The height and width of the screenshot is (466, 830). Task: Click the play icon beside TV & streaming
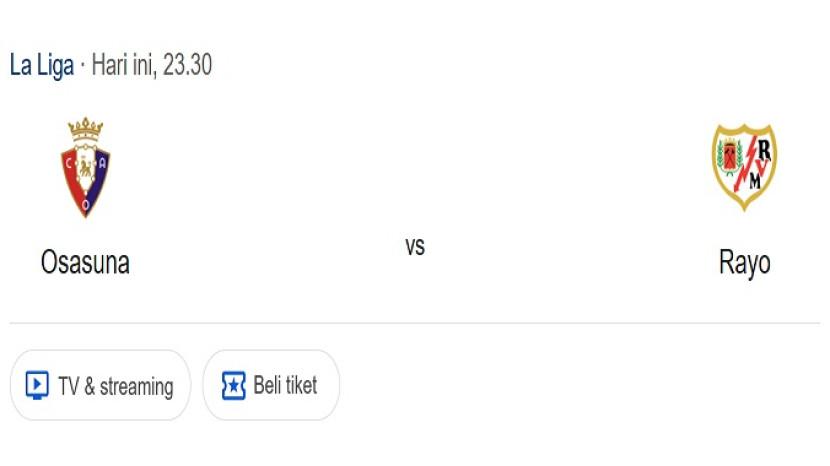coord(37,385)
